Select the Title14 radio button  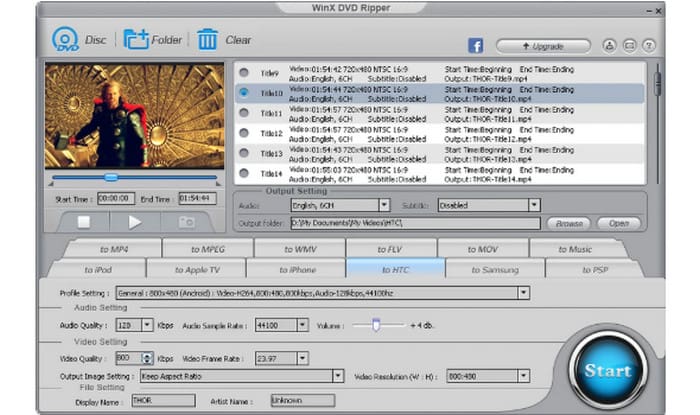pos(243,174)
